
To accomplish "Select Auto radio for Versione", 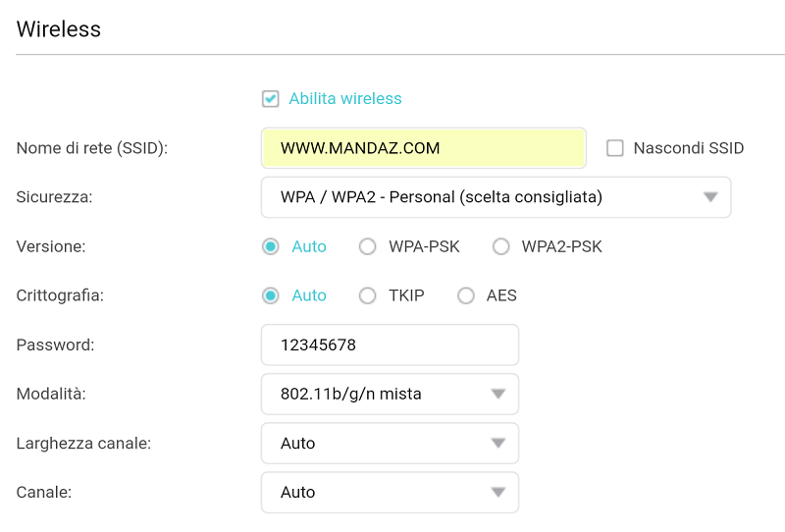I will (271, 246).
